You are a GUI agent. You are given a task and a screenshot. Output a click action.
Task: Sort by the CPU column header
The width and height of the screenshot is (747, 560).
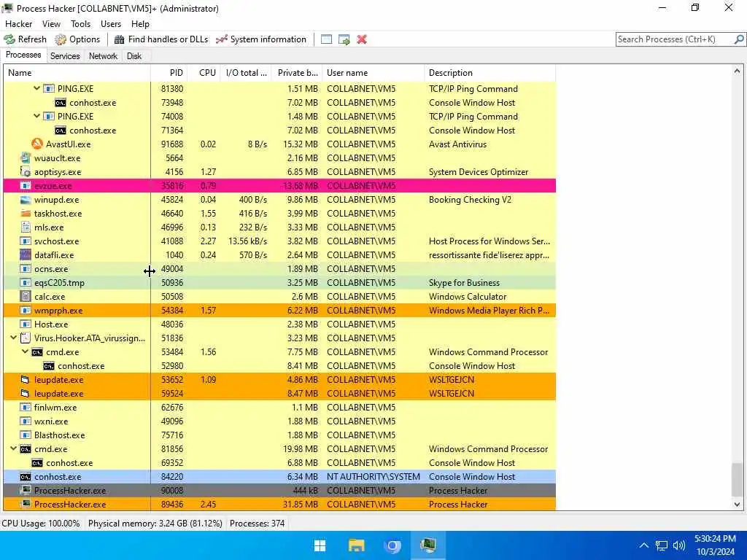204,73
